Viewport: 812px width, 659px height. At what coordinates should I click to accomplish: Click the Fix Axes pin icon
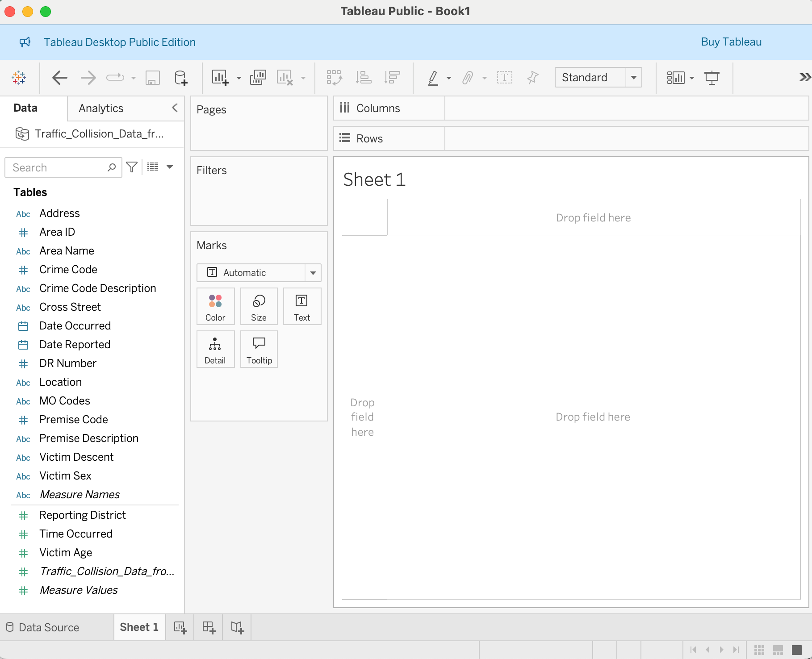coord(532,78)
